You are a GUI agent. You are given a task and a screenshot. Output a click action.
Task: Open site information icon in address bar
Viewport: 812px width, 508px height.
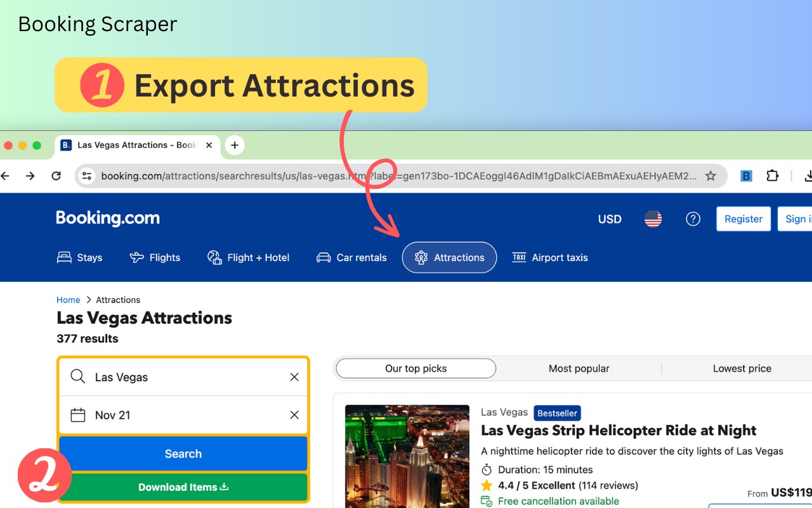click(x=88, y=176)
